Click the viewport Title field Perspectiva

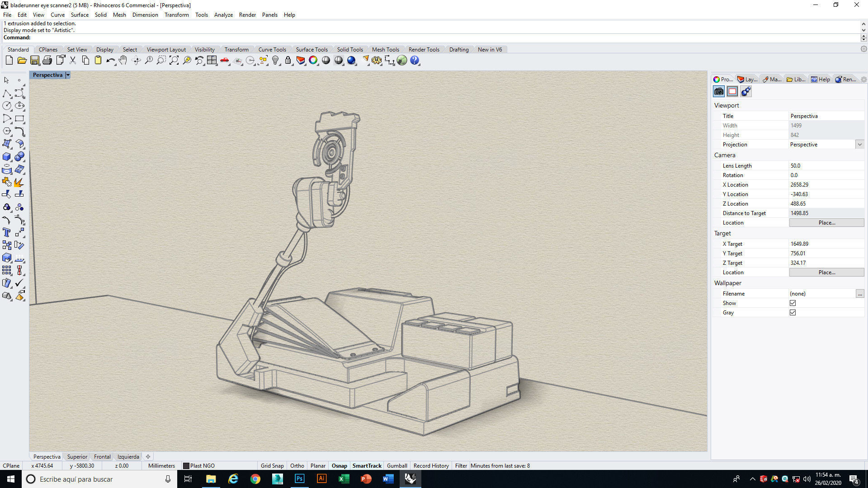[826, 116]
